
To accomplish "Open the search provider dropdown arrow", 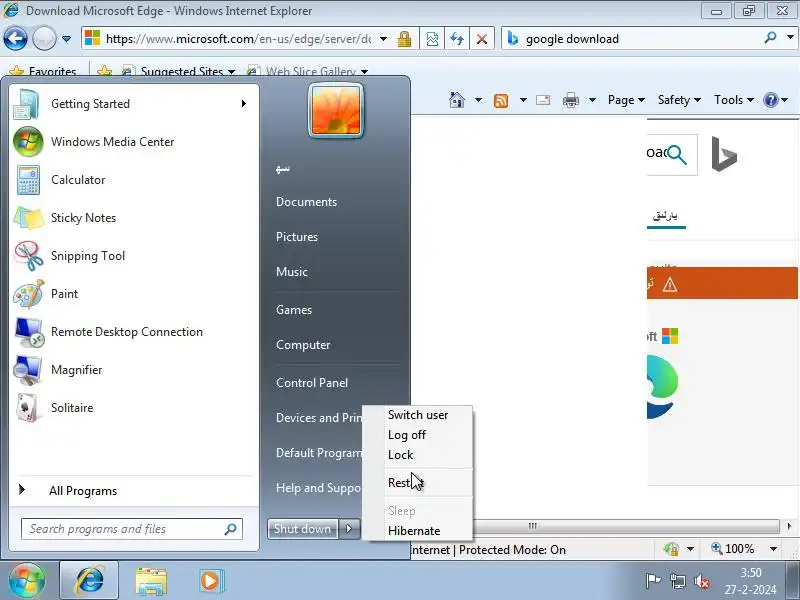I will (x=790, y=38).
